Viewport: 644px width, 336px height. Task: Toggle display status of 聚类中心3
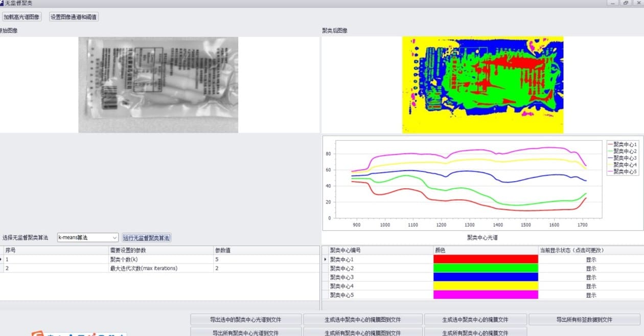click(x=591, y=277)
